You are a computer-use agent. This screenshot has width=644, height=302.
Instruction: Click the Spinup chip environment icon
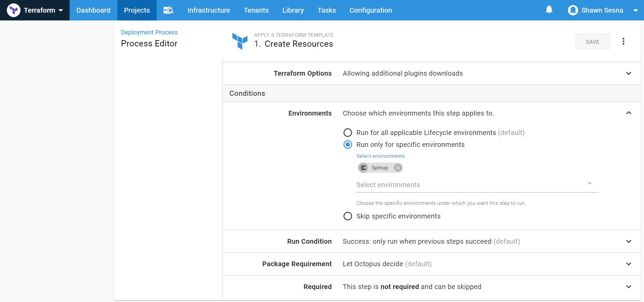click(x=363, y=168)
